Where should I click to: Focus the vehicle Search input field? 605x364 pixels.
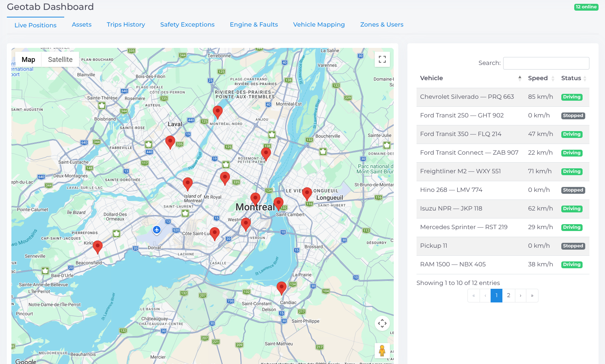[x=546, y=63]
